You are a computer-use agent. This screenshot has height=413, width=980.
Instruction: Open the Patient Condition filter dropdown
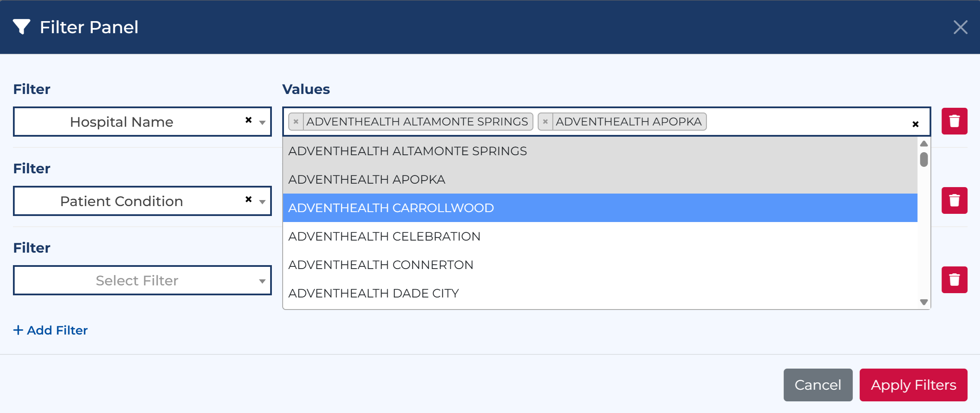pyautogui.click(x=262, y=202)
